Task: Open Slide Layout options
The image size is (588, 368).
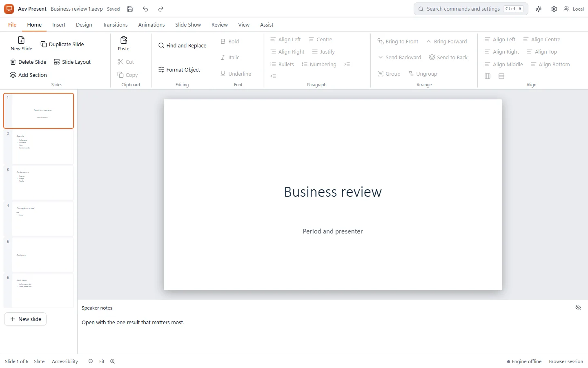Action: point(72,62)
